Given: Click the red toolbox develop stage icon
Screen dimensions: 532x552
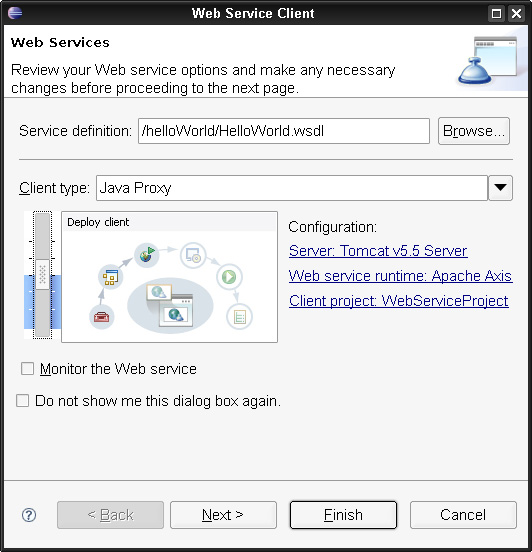Looking at the screenshot, I should 101,317.
